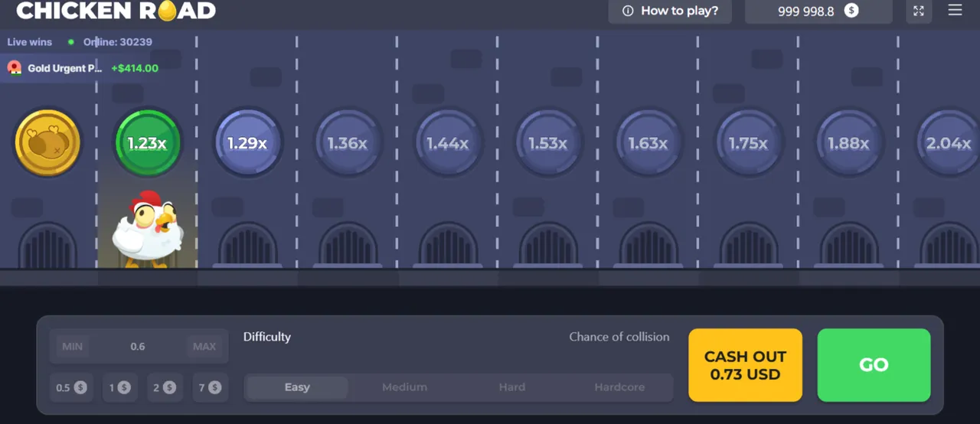Click the 1.75x multiplier coin
This screenshot has width=980, height=424.
coord(748,143)
